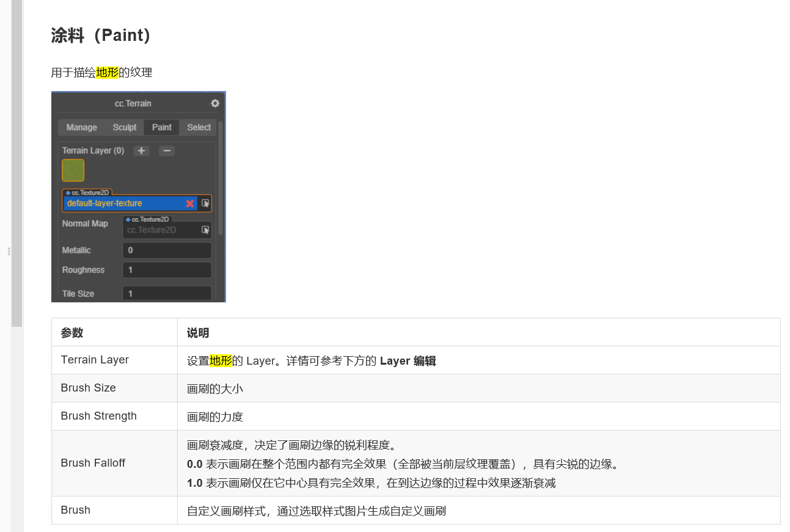Click the '说明' column header
The image size is (790, 532).
pos(478,332)
